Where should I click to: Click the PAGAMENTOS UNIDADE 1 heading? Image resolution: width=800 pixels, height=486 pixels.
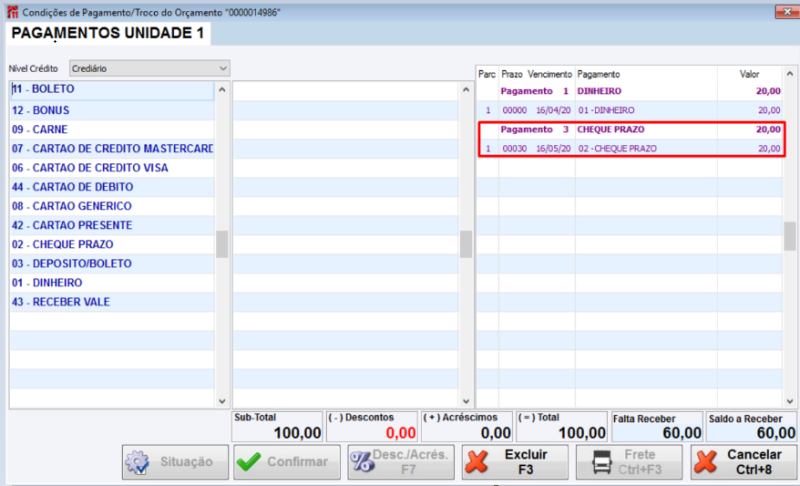[108, 33]
